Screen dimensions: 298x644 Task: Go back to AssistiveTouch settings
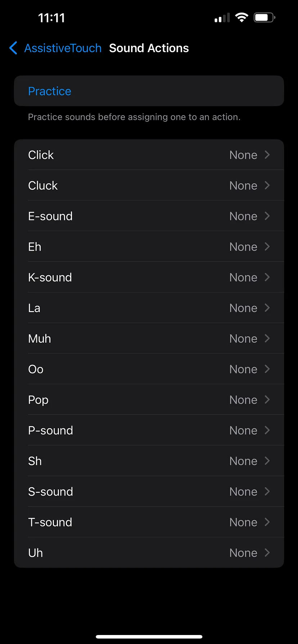click(x=63, y=48)
